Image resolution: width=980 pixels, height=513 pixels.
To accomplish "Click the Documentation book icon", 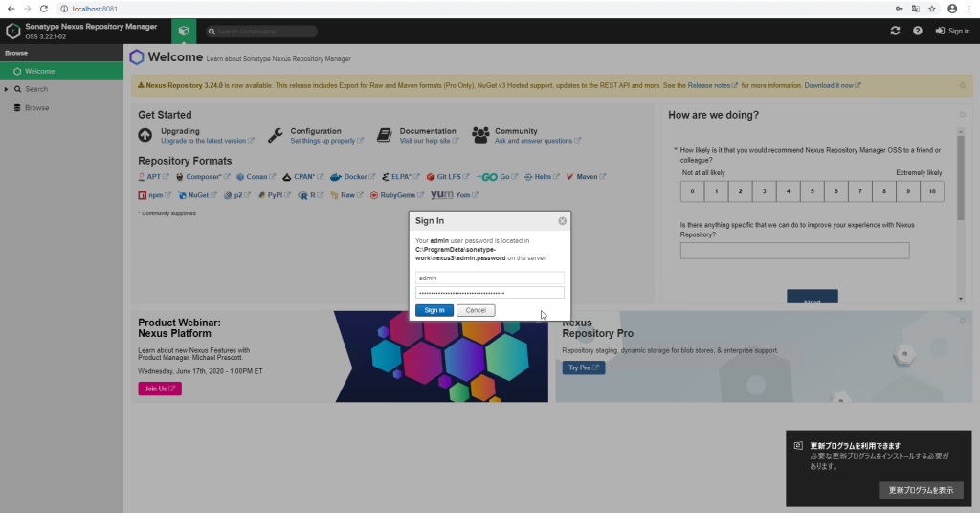I will click(385, 135).
